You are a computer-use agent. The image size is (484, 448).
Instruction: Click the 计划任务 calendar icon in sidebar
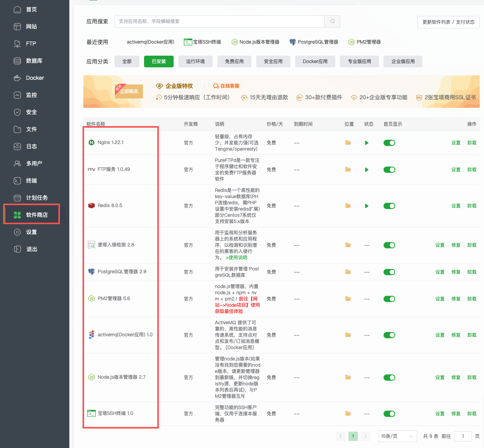click(x=17, y=198)
